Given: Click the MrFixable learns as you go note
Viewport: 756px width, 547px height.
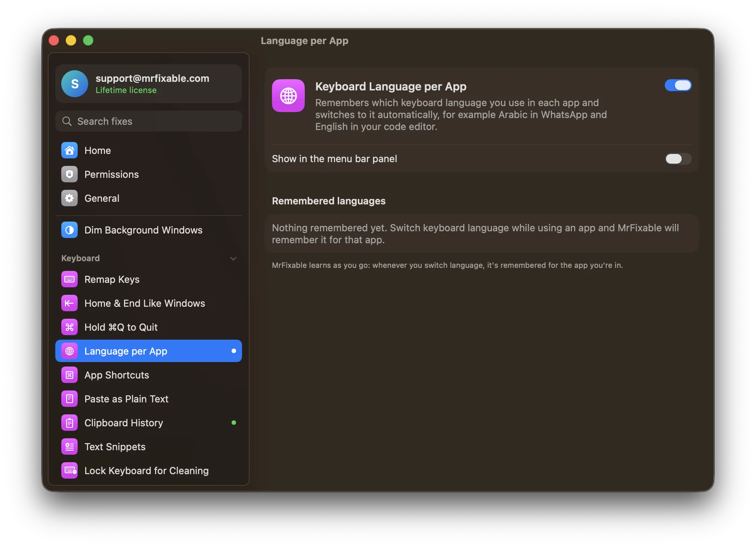Looking at the screenshot, I should tap(447, 265).
